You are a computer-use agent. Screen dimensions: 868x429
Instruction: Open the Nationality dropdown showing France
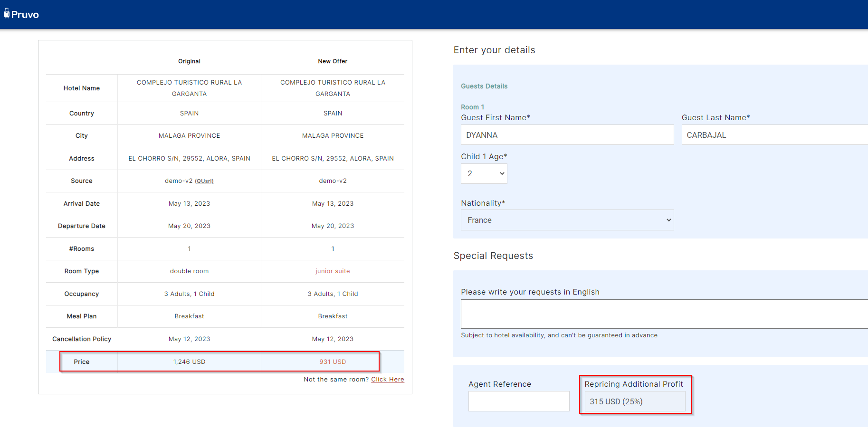click(567, 220)
